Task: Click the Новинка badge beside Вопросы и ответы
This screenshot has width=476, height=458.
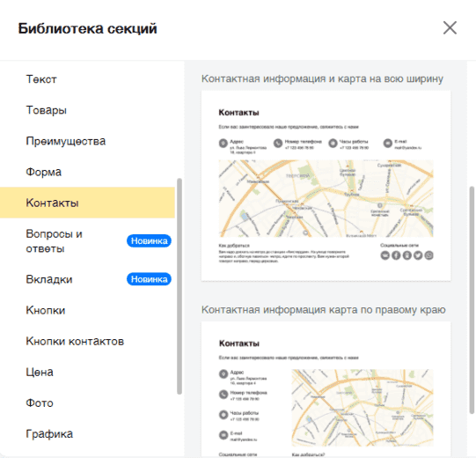Action: (x=149, y=241)
